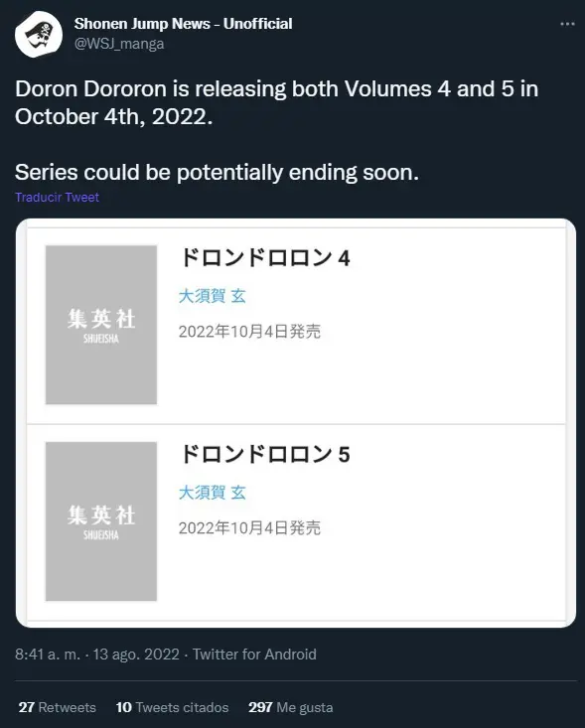Click the ドロンドロロン 5 title

264,455
